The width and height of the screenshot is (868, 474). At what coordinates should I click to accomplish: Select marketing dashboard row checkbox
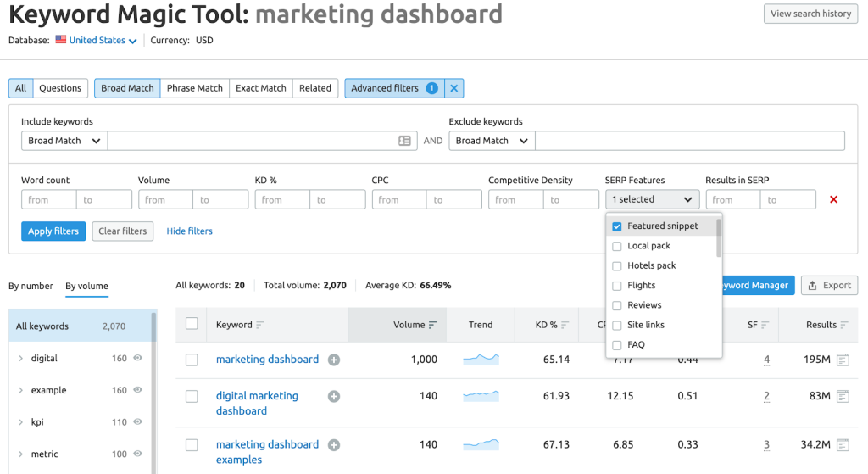192,360
